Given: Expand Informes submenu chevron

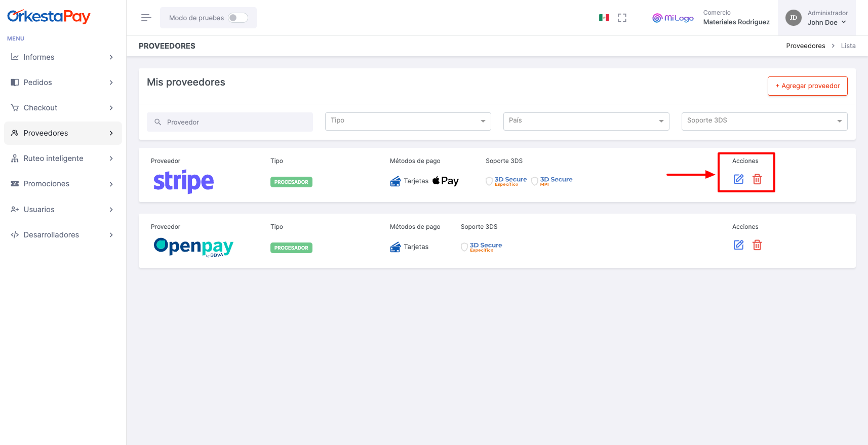Looking at the screenshot, I should 111,57.
